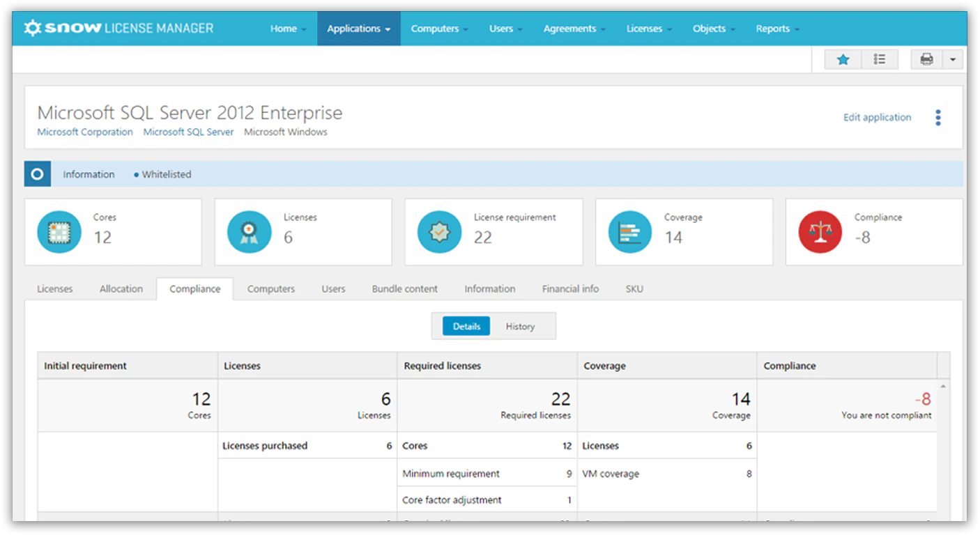Viewport: 980px width, 535px height.
Task: Open the Reports dropdown menu
Action: coord(773,28)
